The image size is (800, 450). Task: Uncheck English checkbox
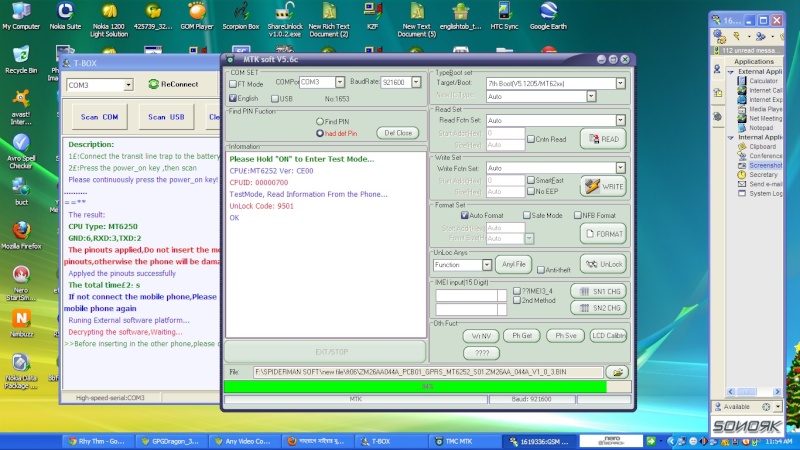pyautogui.click(x=233, y=98)
